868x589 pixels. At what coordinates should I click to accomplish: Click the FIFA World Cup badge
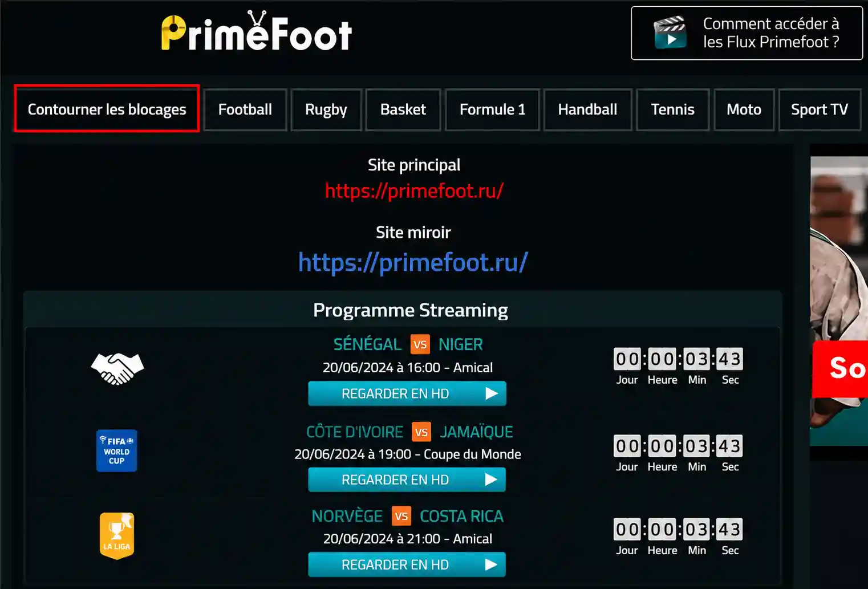point(117,450)
